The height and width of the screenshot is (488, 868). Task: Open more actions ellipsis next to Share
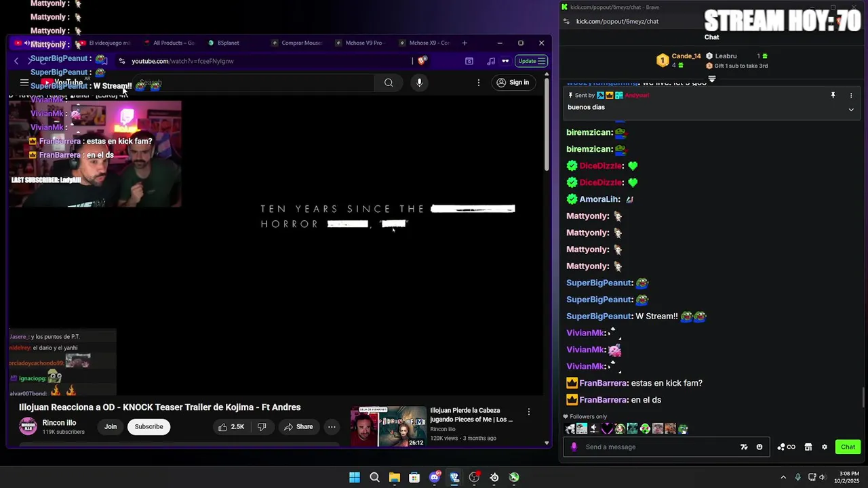(332, 427)
